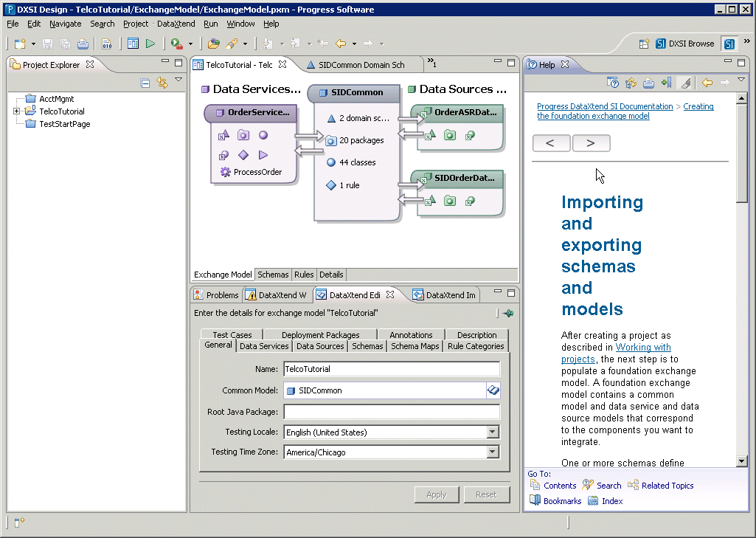Click the Help scrollbar up arrow

(x=741, y=98)
